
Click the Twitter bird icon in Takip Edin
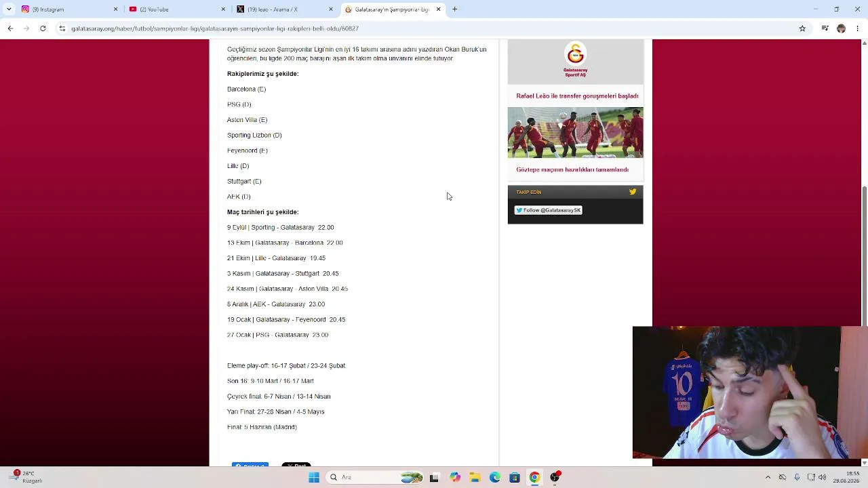click(x=633, y=192)
